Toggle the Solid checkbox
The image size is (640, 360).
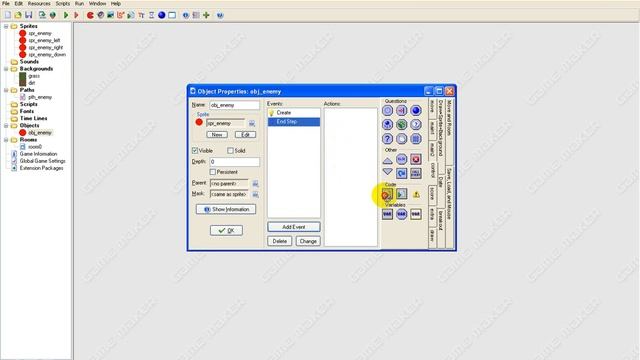[x=230, y=151]
